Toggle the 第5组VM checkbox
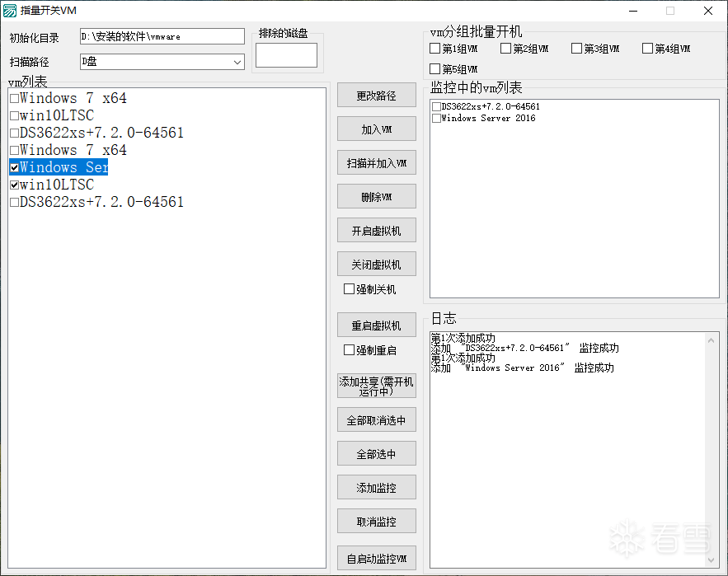Image resolution: width=728 pixels, height=576 pixels. pos(435,69)
